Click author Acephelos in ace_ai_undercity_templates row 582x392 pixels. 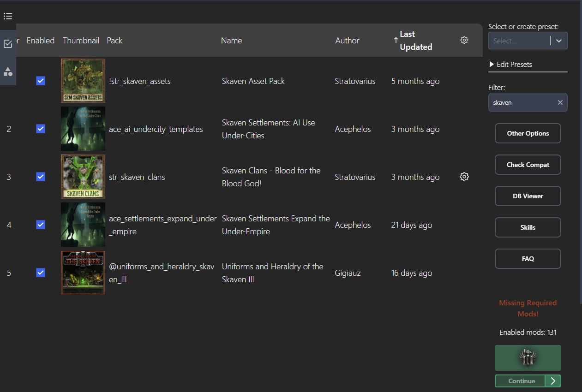pos(353,129)
